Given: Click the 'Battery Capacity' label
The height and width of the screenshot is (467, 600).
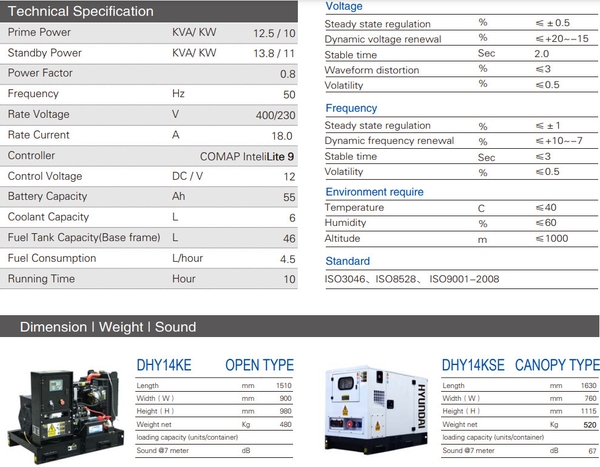Looking at the screenshot, I should click(x=47, y=196).
